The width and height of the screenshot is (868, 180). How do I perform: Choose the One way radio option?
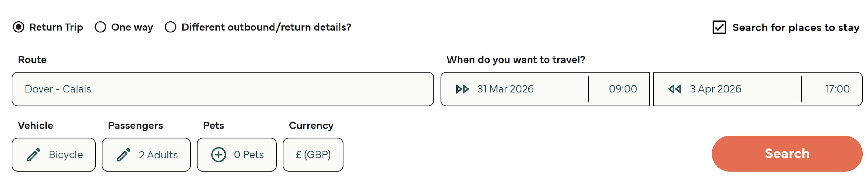tap(100, 27)
